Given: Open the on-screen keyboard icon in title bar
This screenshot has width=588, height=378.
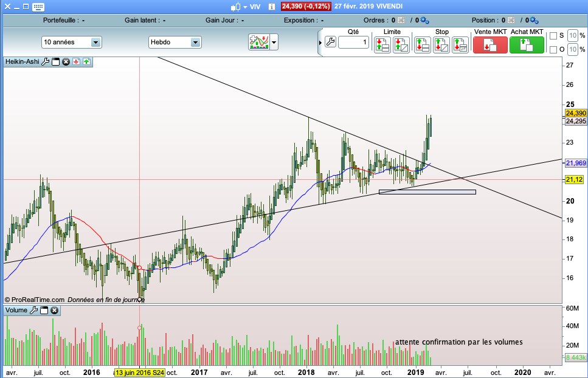Looking at the screenshot, I should click(38, 7).
